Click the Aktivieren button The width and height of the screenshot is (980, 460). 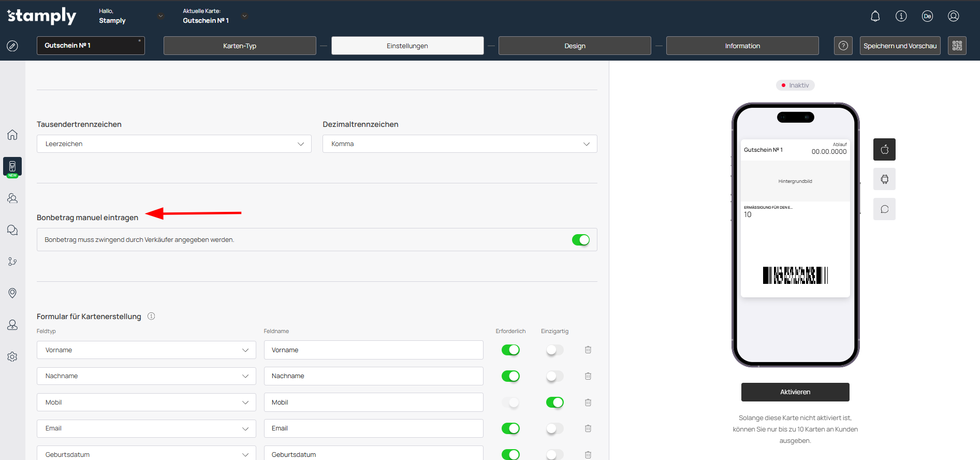click(795, 392)
